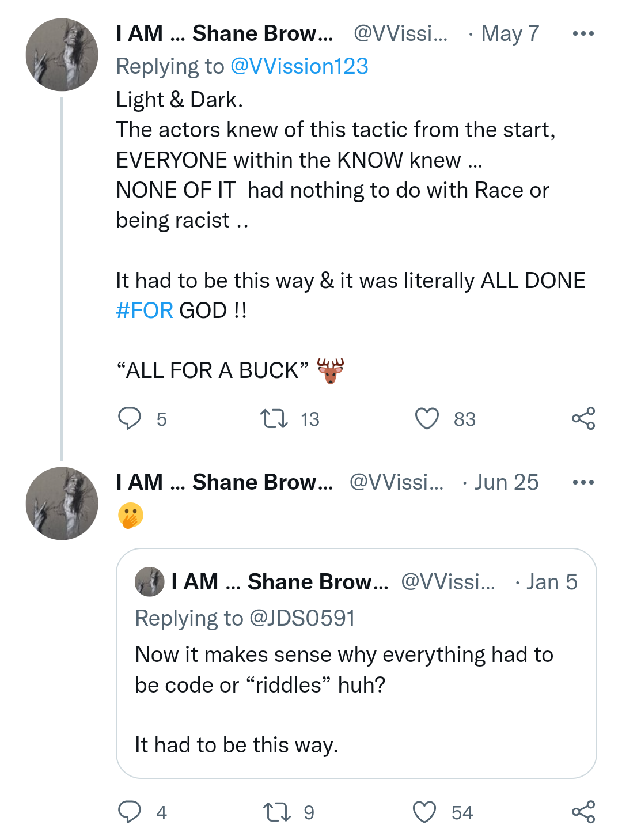Retweet the Jun 25 tweet
The width and height of the screenshot is (622, 840).
tap(276, 812)
